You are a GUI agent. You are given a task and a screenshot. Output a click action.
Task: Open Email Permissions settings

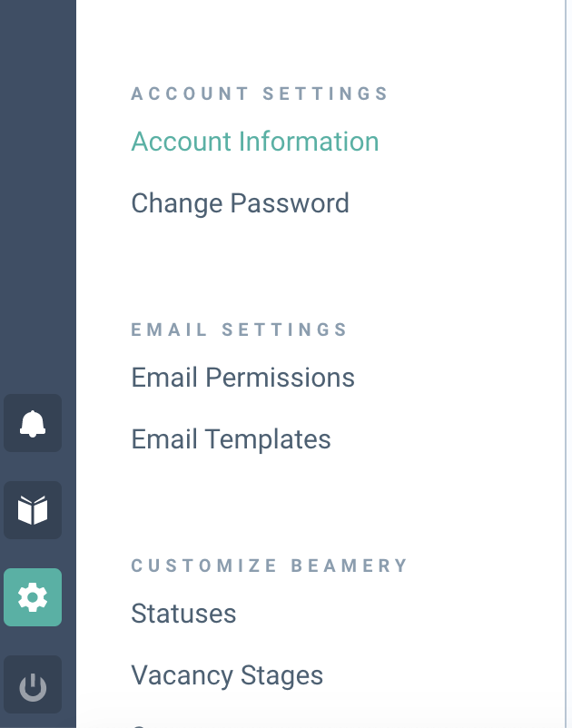(x=242, y=377)
